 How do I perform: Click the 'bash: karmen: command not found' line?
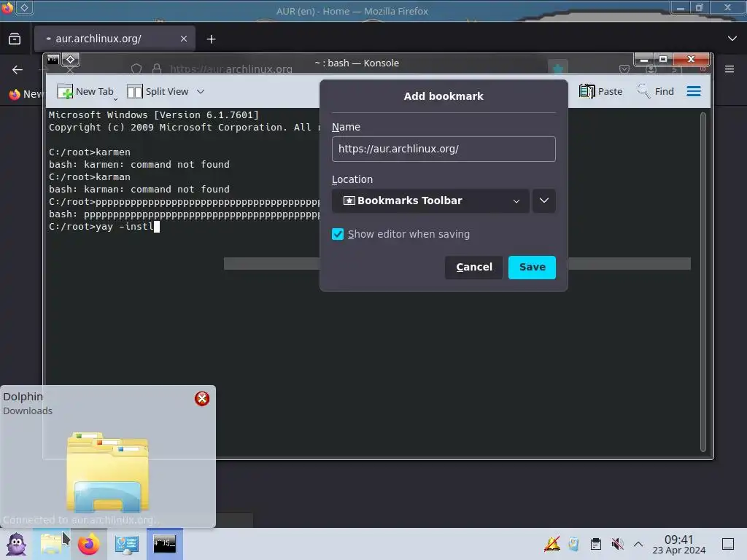139,164
